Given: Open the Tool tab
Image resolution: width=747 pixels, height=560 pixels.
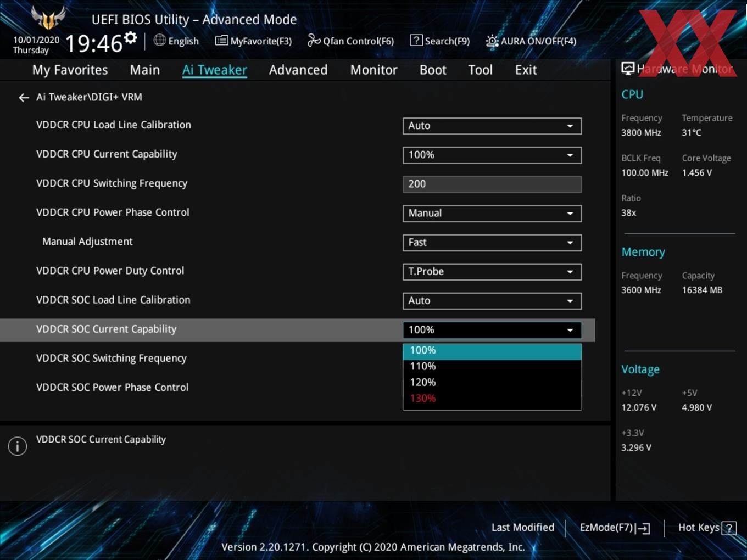Looking at the screenshot, I should [x=480, y=70].
